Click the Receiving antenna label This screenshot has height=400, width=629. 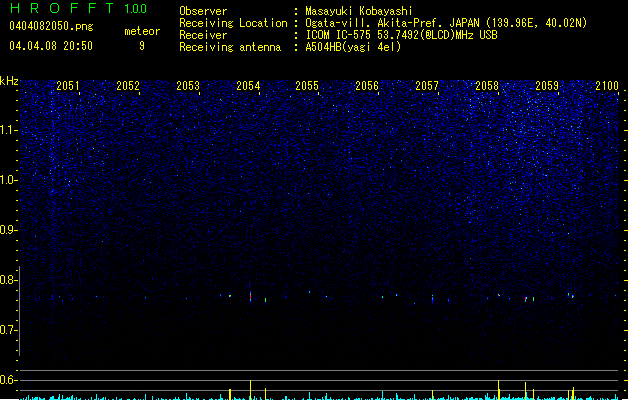pyautogui.click(x=230, y=47)
